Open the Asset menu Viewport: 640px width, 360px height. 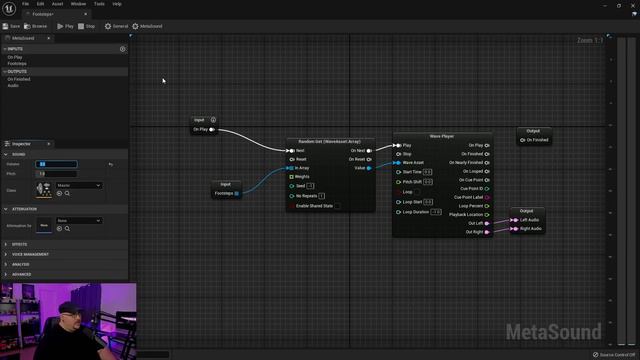coord(58,4)
